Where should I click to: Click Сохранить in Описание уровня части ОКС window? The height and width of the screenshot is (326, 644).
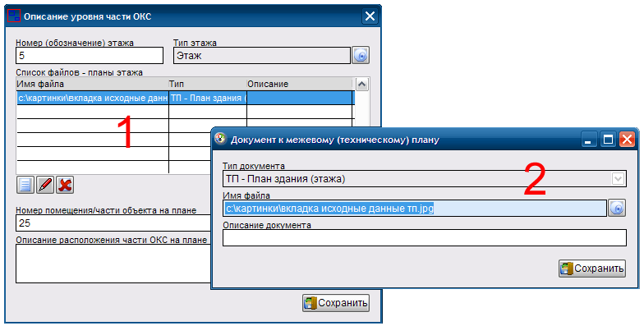click(x=336, y=303)
